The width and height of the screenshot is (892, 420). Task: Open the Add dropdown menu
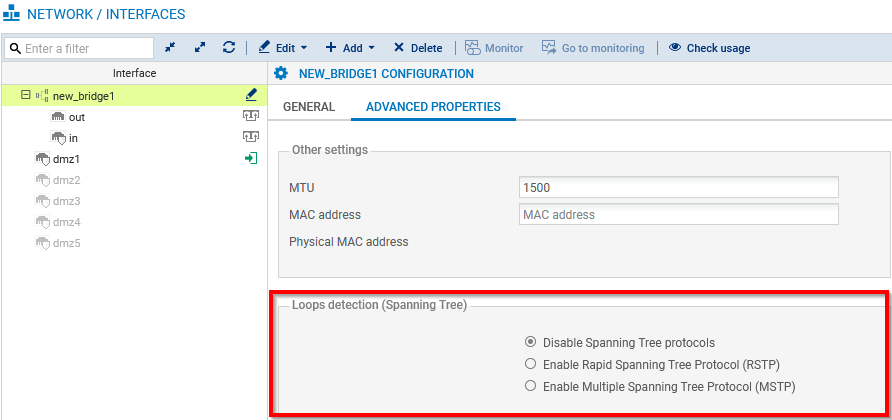pos(350,47)
